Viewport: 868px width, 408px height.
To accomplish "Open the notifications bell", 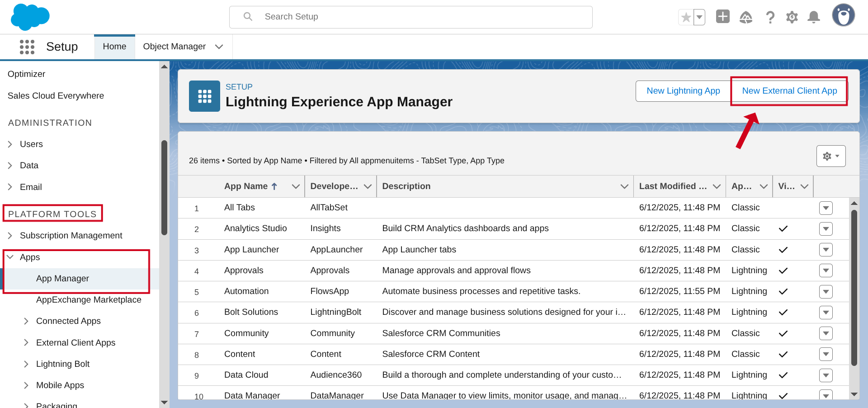I will pos(814,17).
